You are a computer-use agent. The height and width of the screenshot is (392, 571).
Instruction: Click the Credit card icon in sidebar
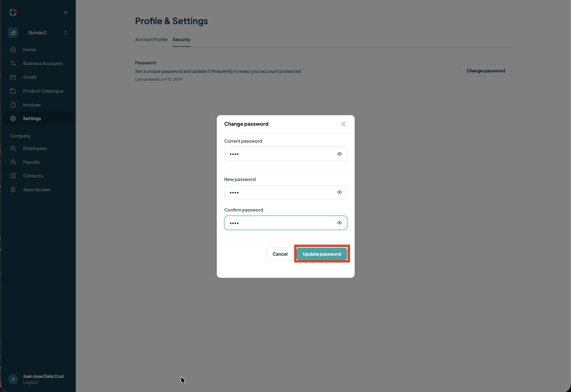[13, 77]
